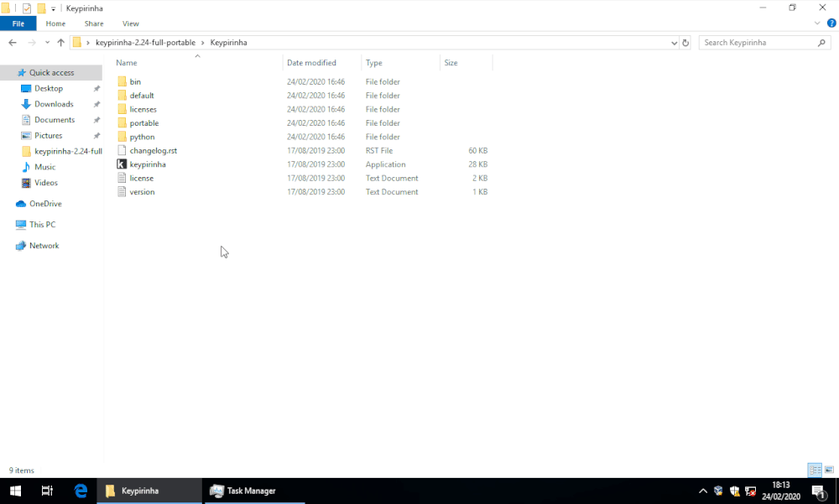The height and width of the screenshot is (504, 839).
Task: Select the python folder icon
Action: [x=122, y=137]
